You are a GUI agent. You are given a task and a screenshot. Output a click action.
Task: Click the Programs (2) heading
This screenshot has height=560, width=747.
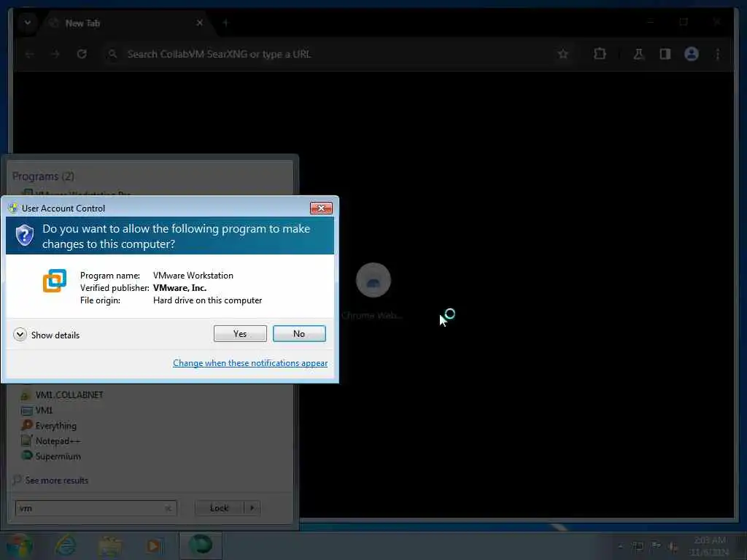(x=43, y=176)
